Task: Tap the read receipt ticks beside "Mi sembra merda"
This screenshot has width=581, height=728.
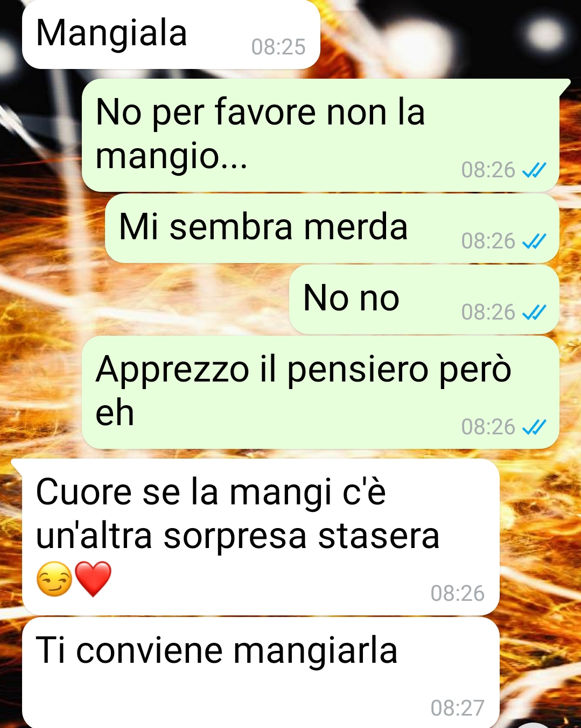Action: [534, 241]
